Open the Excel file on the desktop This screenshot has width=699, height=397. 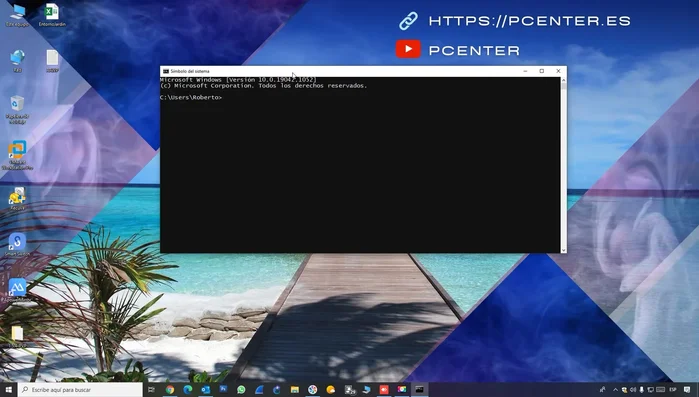tap(52, 15)
